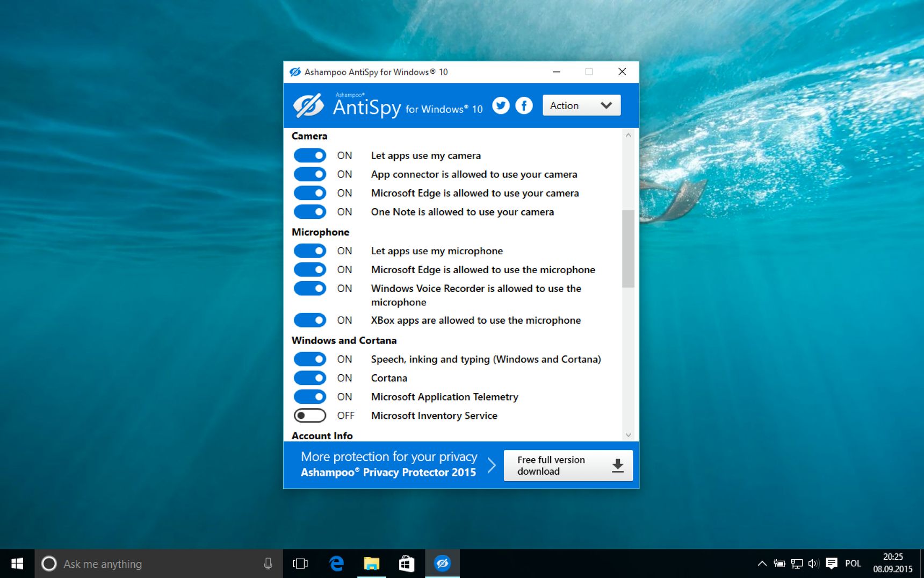Click Windows and Cortana heading
Image resolution: width=924 pixels, height=578 pixels.
coord(344,340)
